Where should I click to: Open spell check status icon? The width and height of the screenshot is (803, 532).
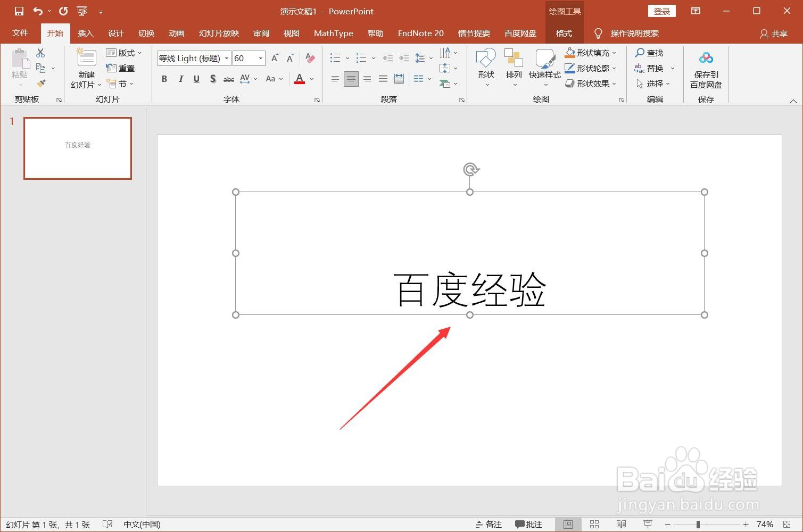click(107, 525)
